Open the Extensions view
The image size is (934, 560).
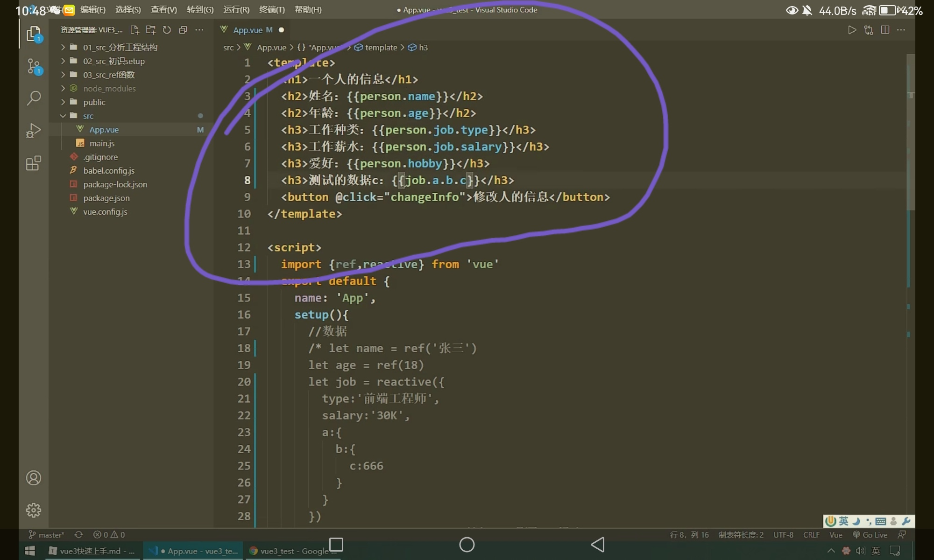(x=34, y=163)
